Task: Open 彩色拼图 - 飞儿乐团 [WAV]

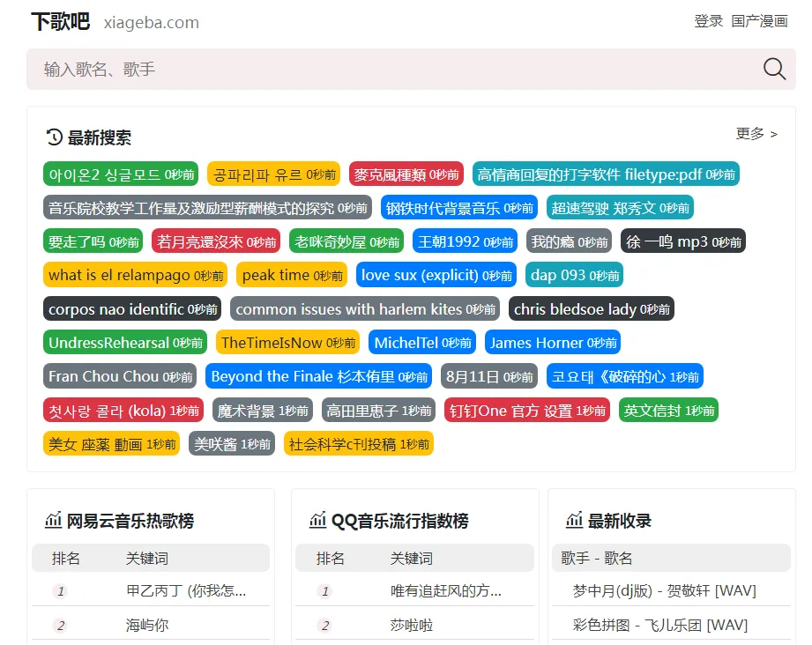Action: click(660, 625)
